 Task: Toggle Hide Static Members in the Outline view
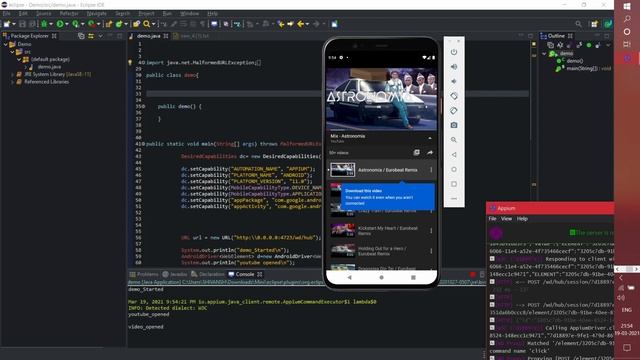[579, 45]
